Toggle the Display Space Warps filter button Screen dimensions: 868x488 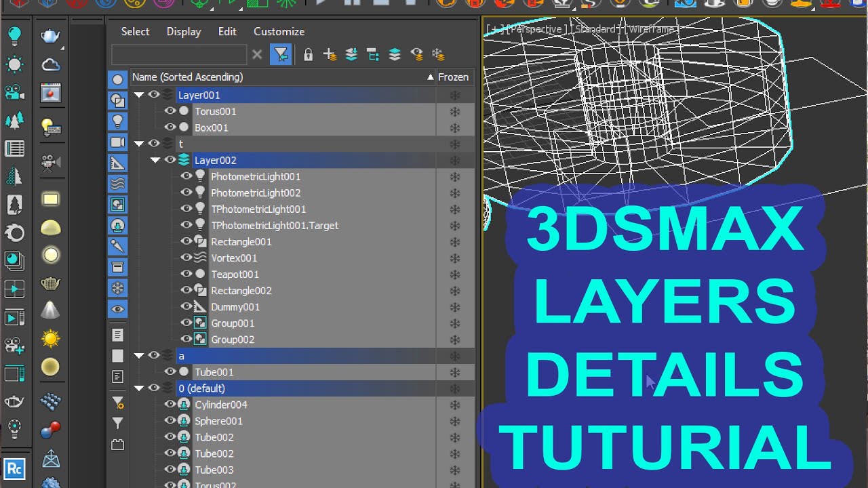coord(118,184)
